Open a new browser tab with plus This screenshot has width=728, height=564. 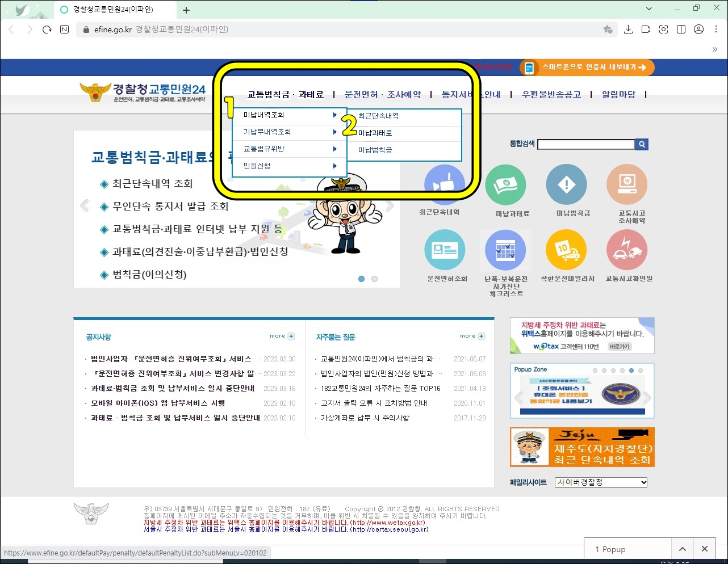click(x=186, y=10)
